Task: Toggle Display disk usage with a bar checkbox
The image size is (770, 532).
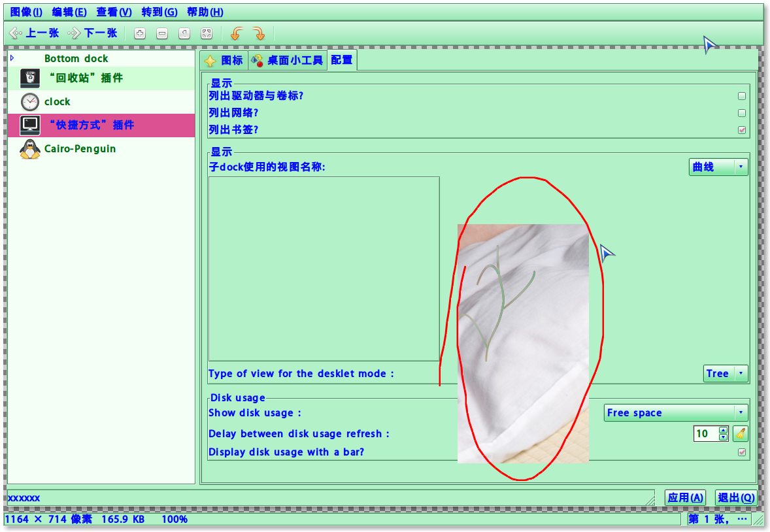Action: (741, 452)
